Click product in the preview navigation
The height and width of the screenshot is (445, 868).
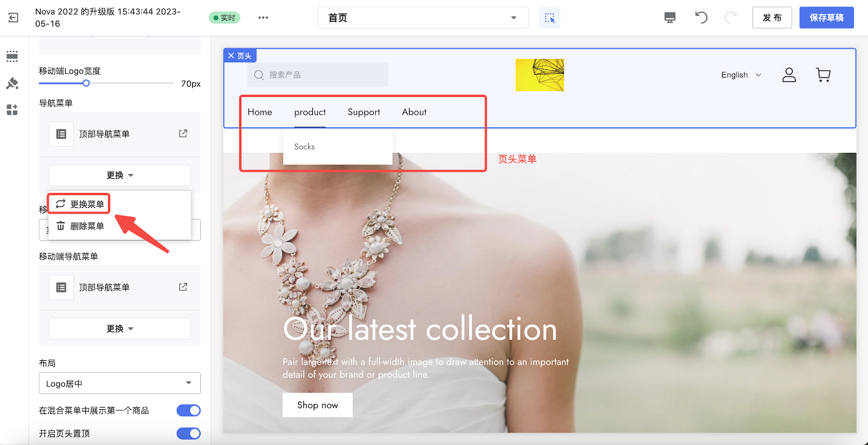310,112
